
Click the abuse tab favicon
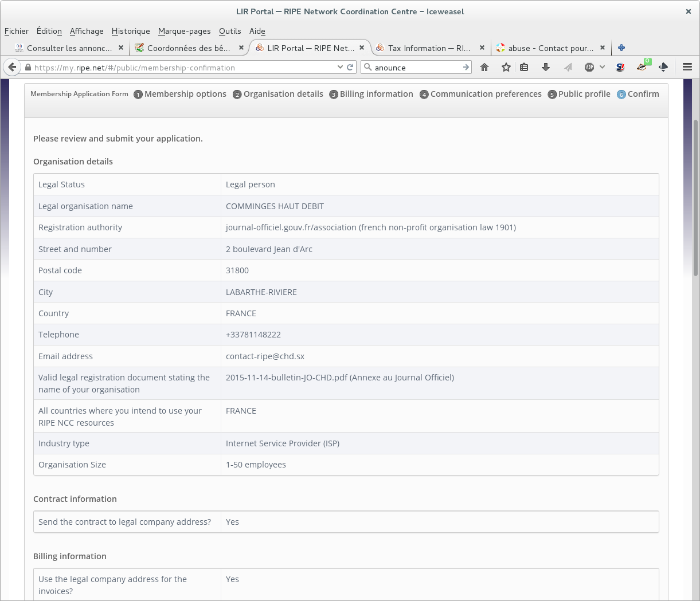pyautogui.click(x=500, y=48)
